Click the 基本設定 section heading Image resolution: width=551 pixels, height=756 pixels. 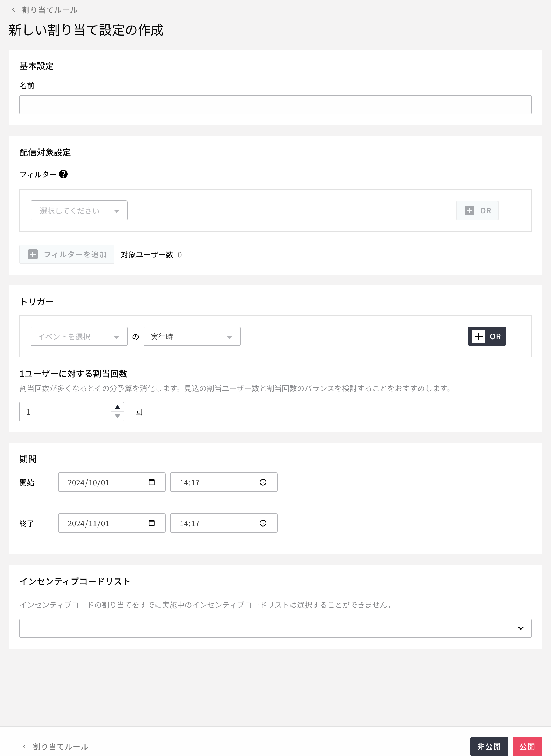coord(36,66)
